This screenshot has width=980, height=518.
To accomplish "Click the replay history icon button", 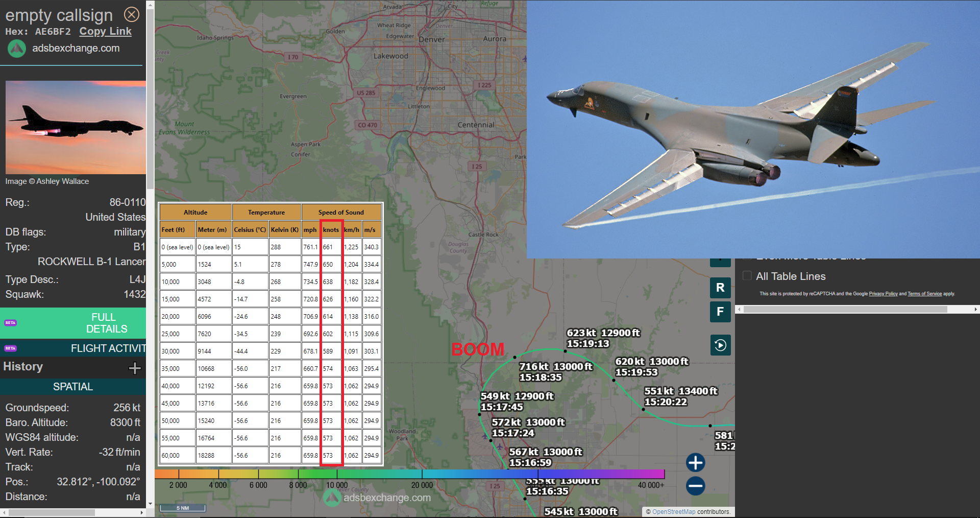I will tap(720, 345).
